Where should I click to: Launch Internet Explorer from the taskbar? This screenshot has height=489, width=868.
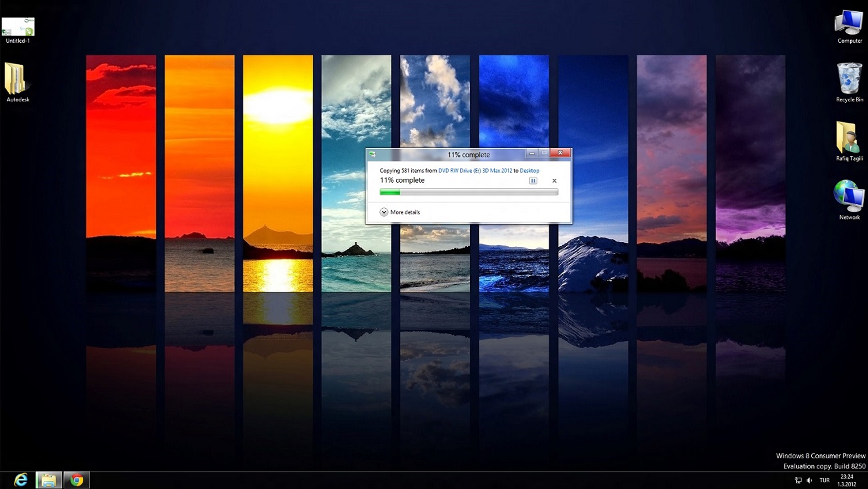coord(21,480)
